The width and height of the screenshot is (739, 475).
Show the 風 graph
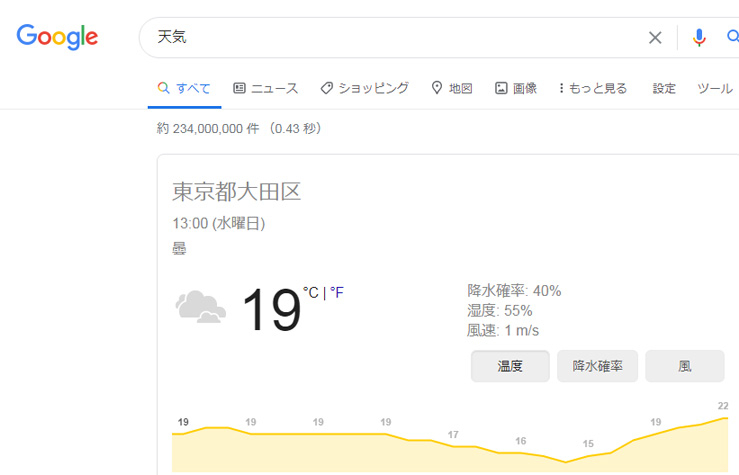[685, 366]
